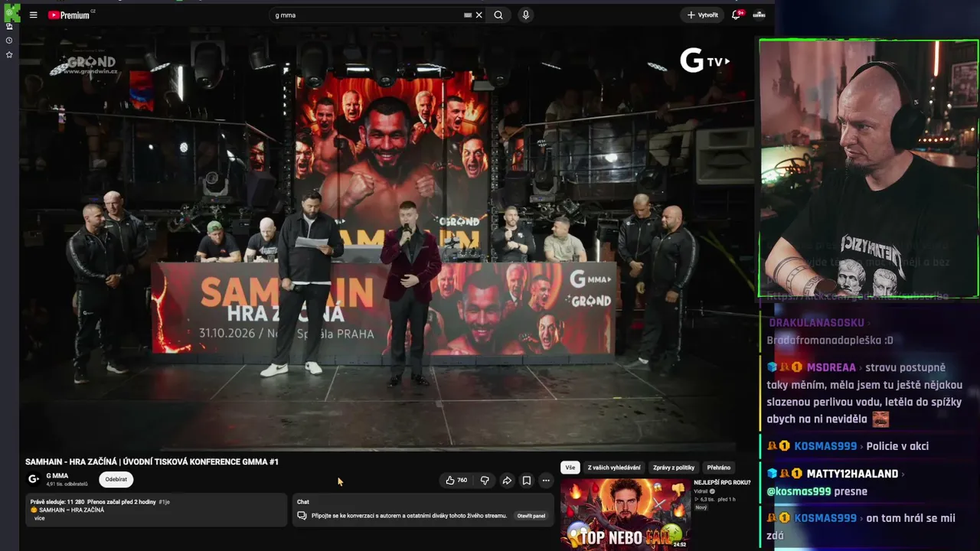Click the streamer webcam overlay
This screenshot has height=551, width=980.
[868, 168]
